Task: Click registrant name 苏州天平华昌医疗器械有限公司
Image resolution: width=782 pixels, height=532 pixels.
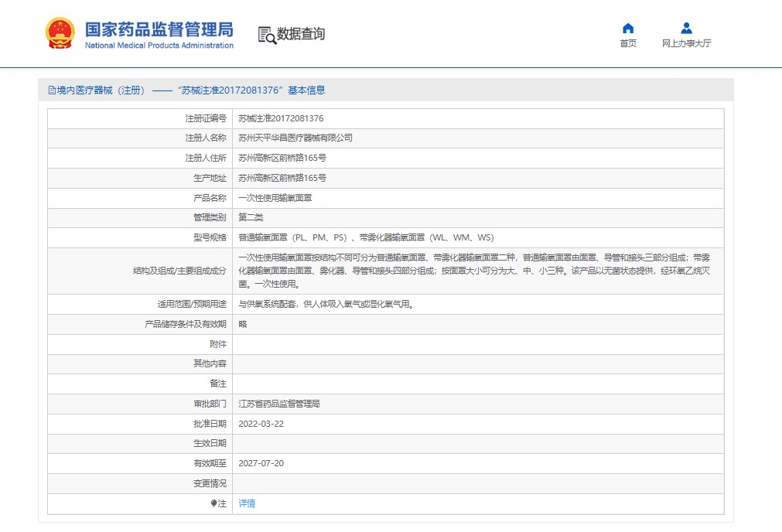Action: coord(295,138)
